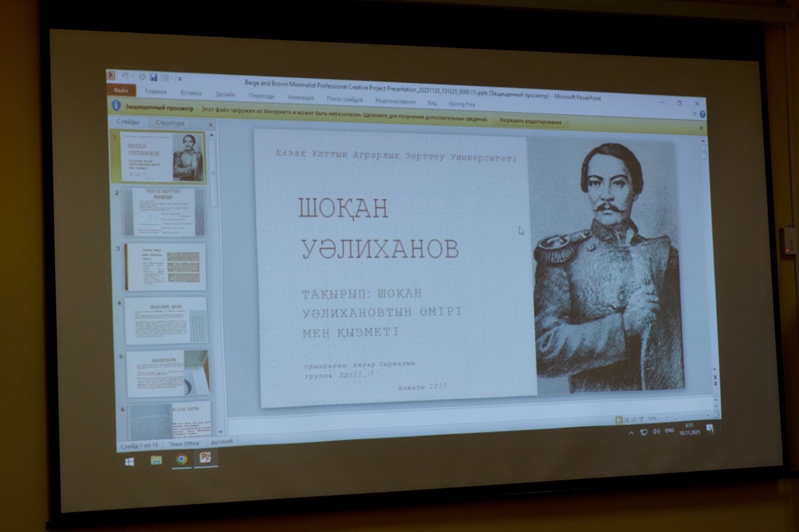799x532 pixels.
Task: Toggle Normal view button in status bar
Action: tap(619, 420)
